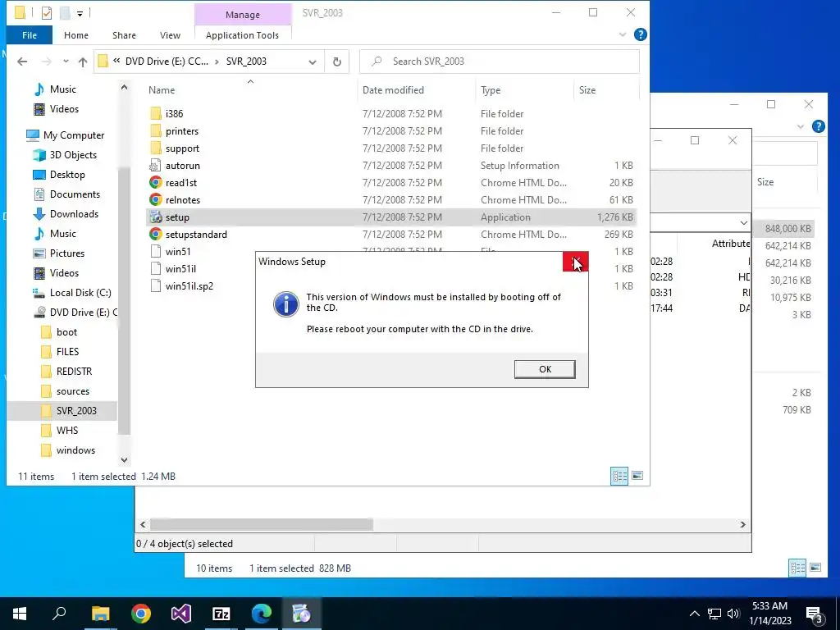The width and height of the screenshot is (840, 630).
Task: Open the View ribbon tab
Action: [170, 35]
